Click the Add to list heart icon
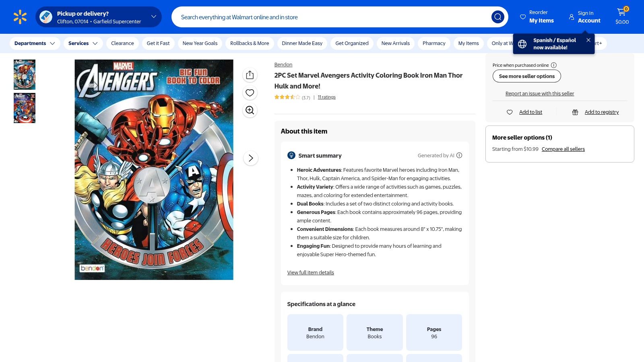 pos(510,112)
